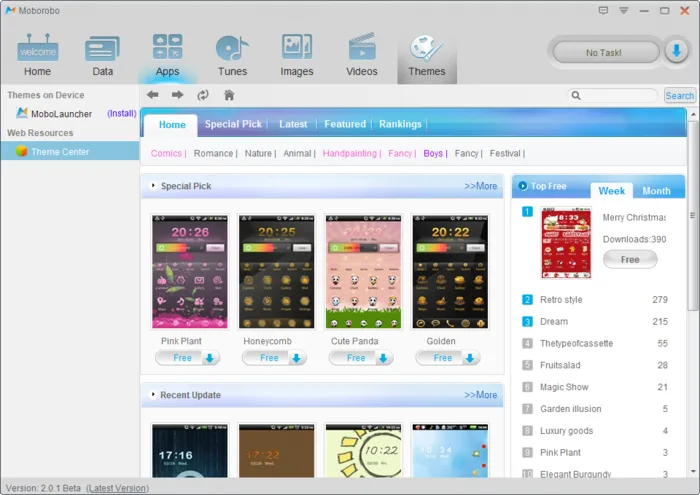Viewport: 700px width, 495px height.
Task: Expand the Special Pick section arrow
Action: [153, 186]
